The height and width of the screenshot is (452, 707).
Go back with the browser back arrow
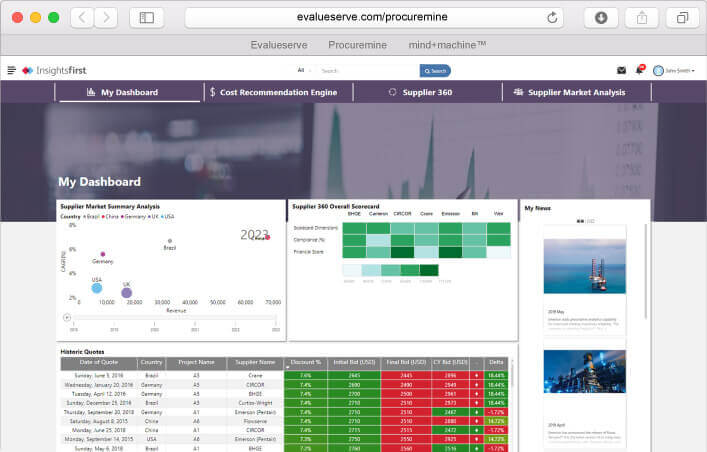[82, 18]
